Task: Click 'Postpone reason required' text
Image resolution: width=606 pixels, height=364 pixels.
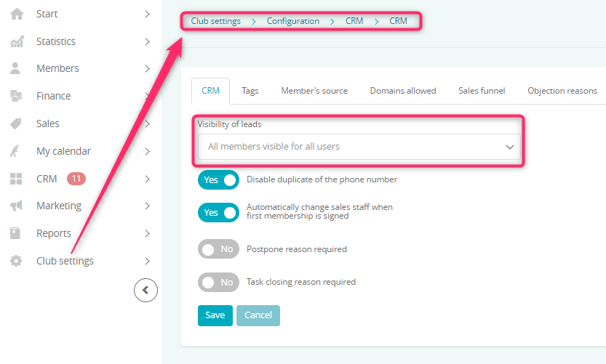Action: [x=297, y=249]
